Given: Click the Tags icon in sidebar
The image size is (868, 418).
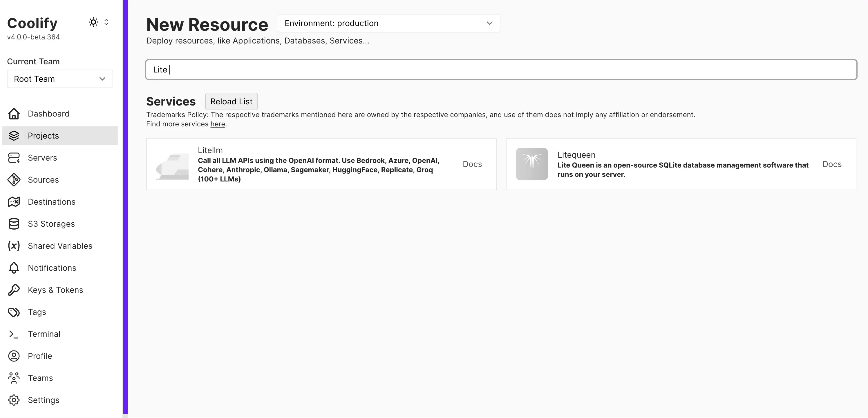Looking at the screenshot, I should [14, 312].
